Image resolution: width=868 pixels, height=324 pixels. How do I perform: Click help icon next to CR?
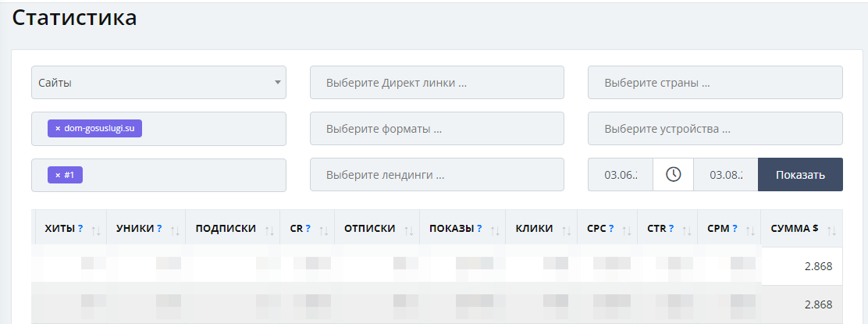point(308,229)
